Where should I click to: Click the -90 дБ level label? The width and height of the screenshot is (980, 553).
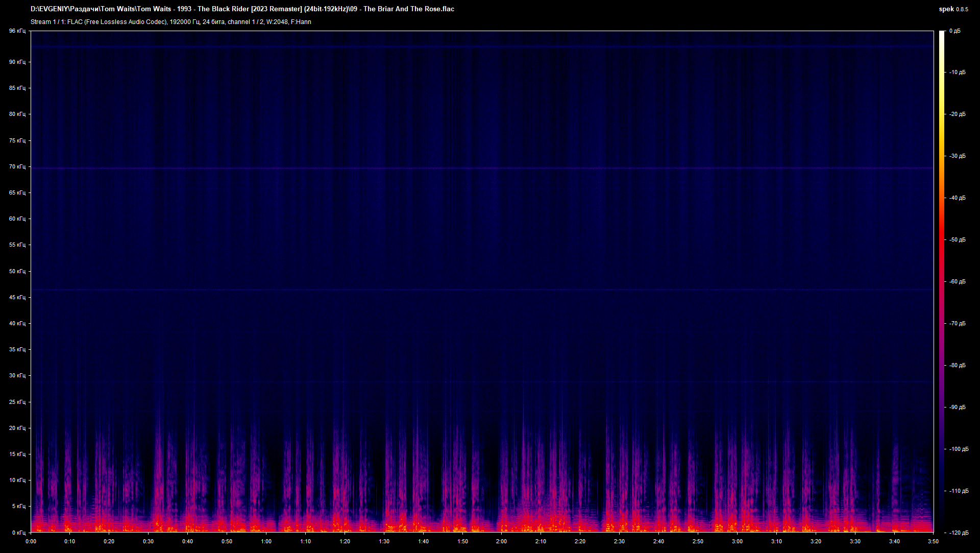[958, 407]
